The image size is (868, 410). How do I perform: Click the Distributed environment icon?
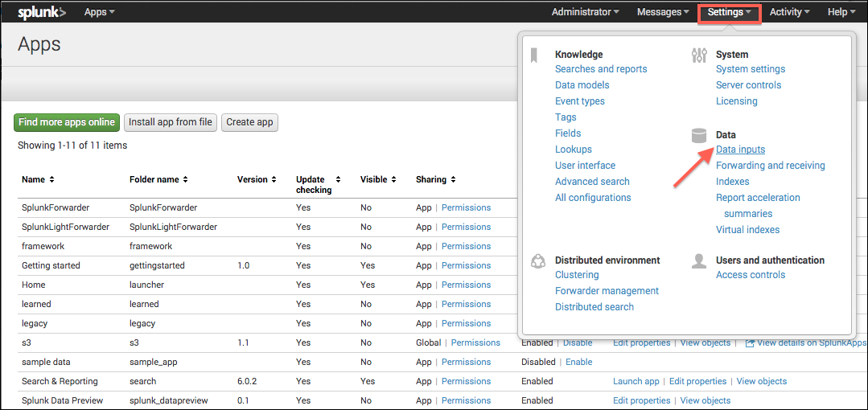click(538, 260)
